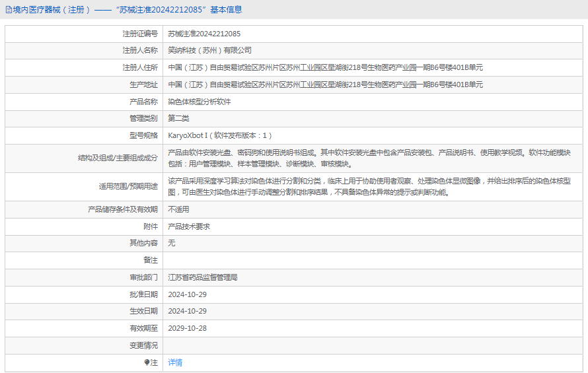Click the intended use text starting 该产品采用深度学习
Viewport: 588px width, 373px height.
[369, 187]
